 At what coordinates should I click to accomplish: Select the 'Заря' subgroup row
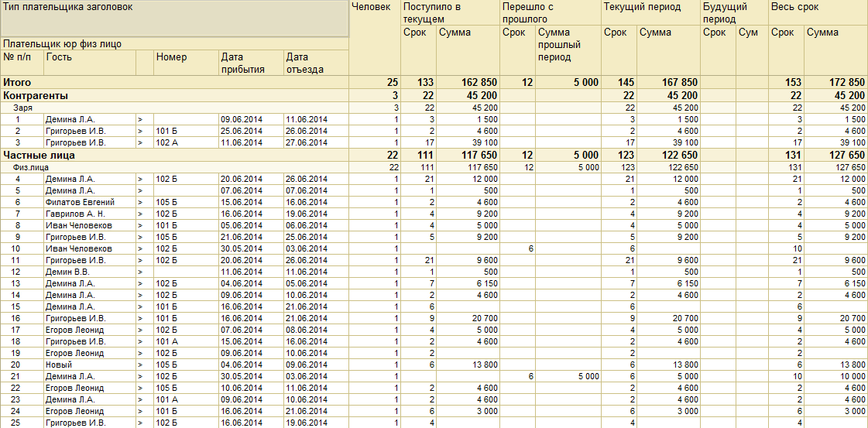[x=434, y=108]
